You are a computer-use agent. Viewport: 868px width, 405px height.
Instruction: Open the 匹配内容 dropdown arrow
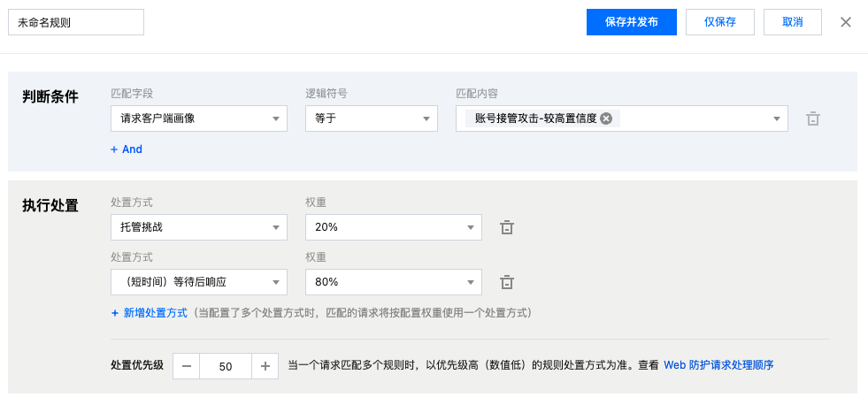pos(776,118)
